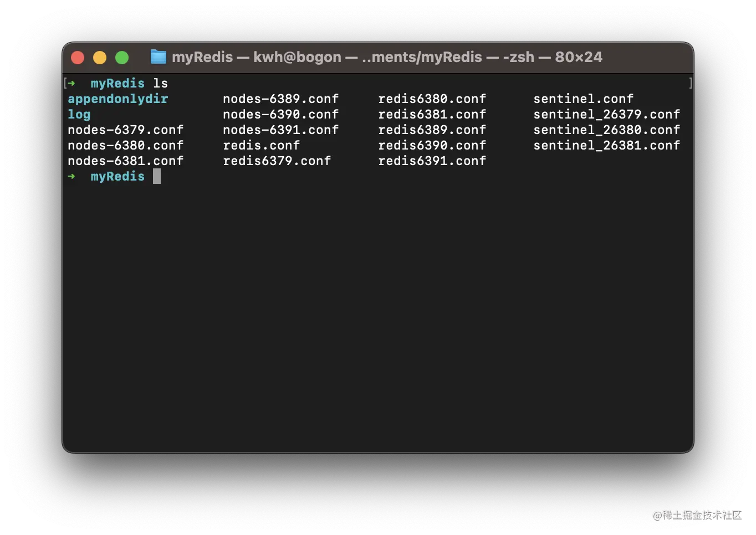Click the redis.conf filename
Image resolution: width=756 pixels, height=535 pixels.
[261, 145]
